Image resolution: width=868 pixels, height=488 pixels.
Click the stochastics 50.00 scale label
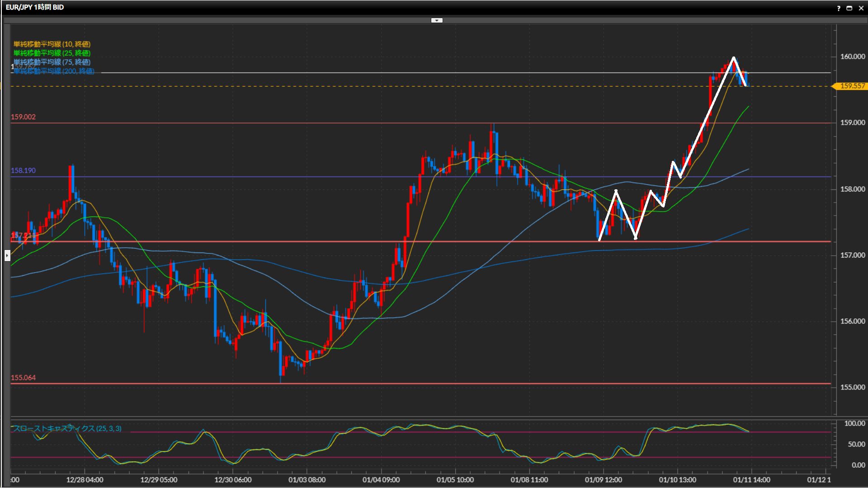(856, 444)
